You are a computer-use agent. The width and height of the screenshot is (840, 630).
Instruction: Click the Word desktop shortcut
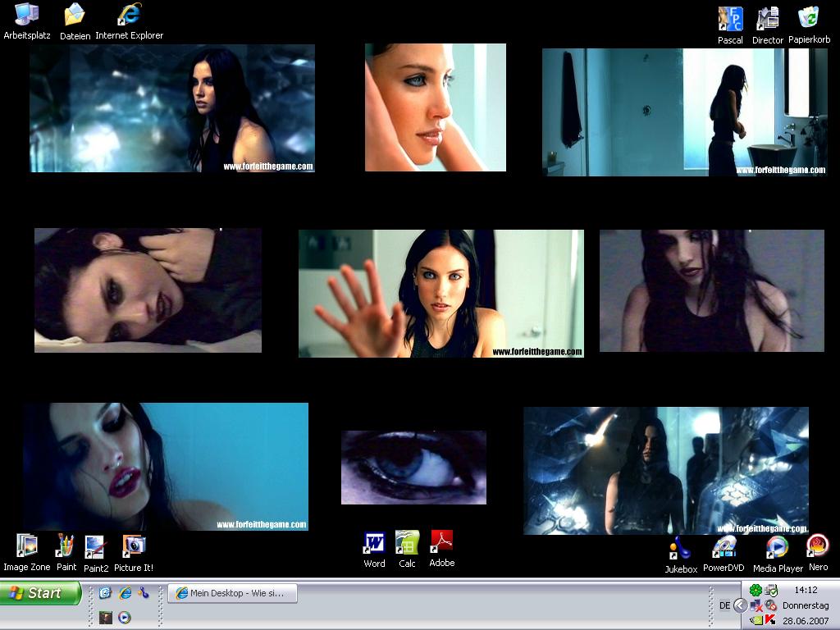[x=374, y=543]
